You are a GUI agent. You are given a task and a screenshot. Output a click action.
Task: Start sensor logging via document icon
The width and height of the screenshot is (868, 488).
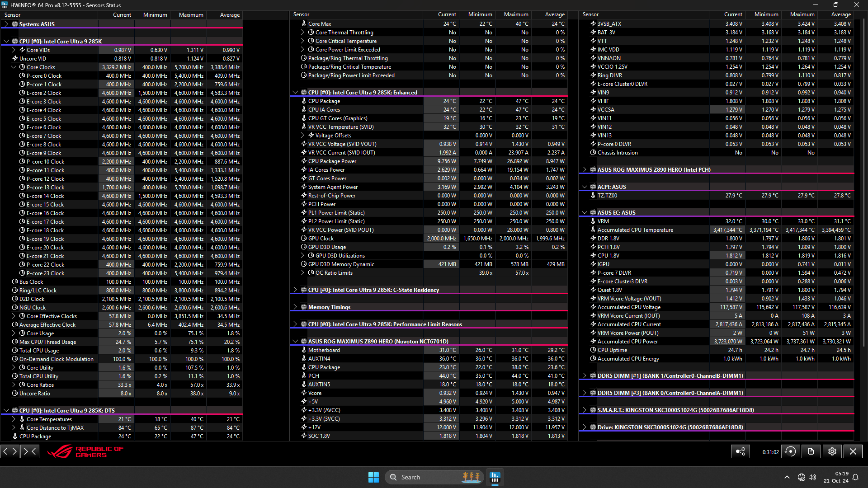tap(811, 451)
